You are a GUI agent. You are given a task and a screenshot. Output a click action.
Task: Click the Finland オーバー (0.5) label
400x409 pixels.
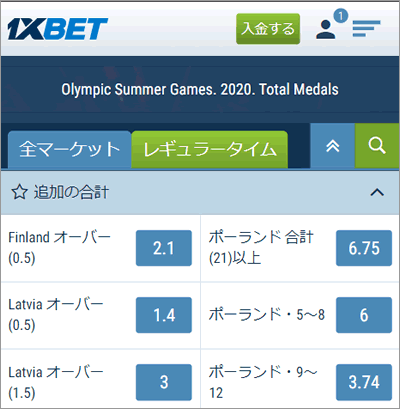click(x=59, y=248)
